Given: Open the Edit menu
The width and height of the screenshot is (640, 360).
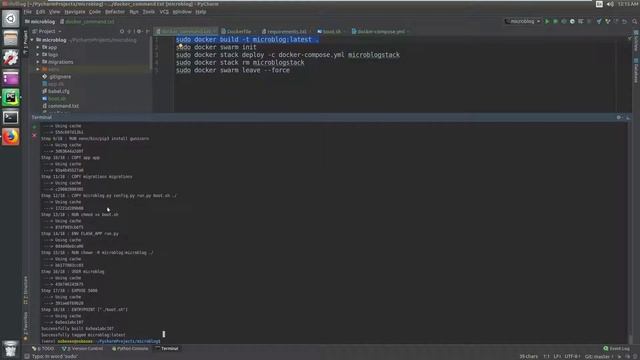Looking at the screenshot, I should pyautogui.click(x=40, y=12).
